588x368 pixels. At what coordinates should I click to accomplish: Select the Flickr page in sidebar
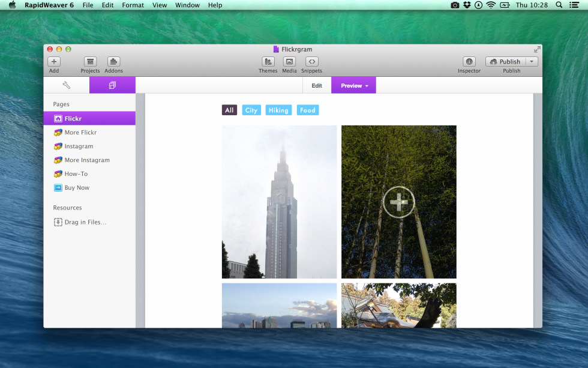[x=89, y=118]
